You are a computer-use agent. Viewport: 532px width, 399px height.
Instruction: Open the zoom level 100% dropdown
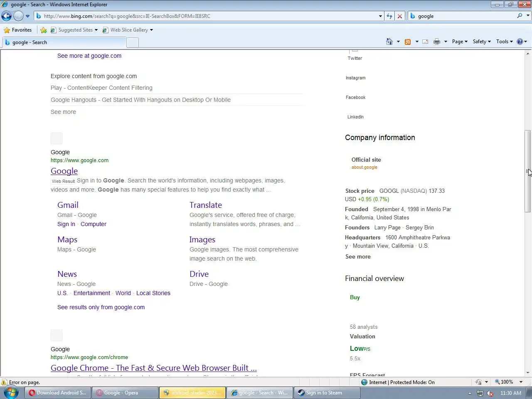521,382
